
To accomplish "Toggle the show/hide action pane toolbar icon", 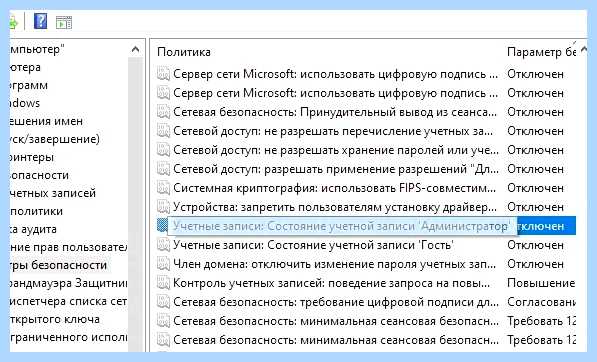I will [64, 22].
